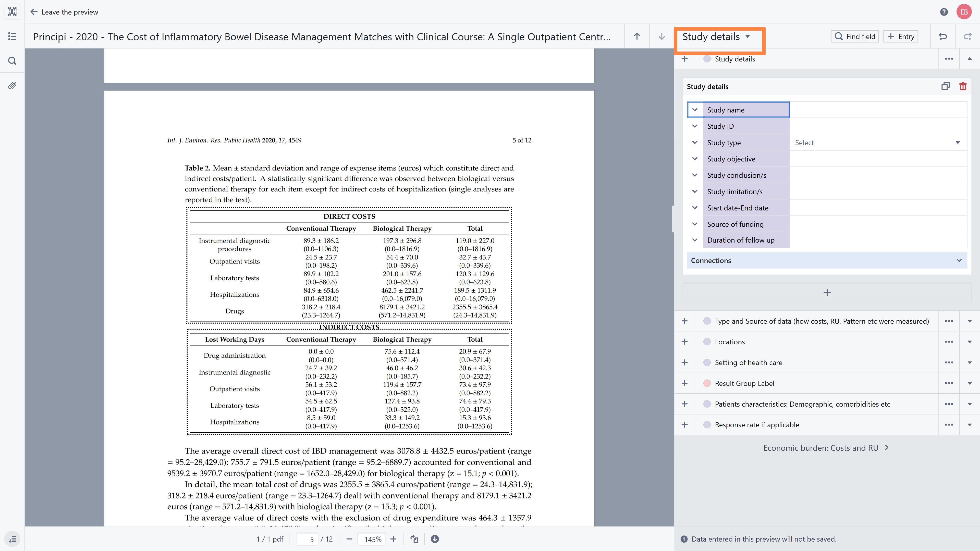Click the Duration of follow up input field
Viewport: 980px width, 551px height.
click(878, 240)
